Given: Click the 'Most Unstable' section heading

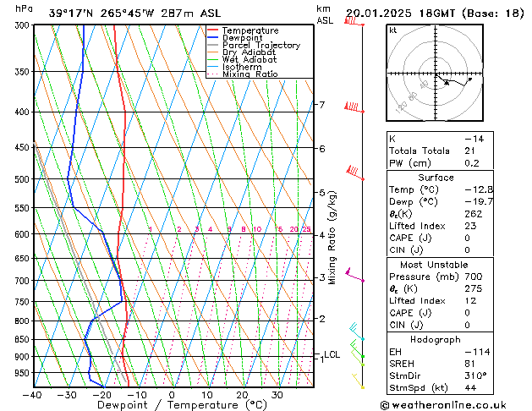Looking at the screenshot, I should [x=434, y=265].
